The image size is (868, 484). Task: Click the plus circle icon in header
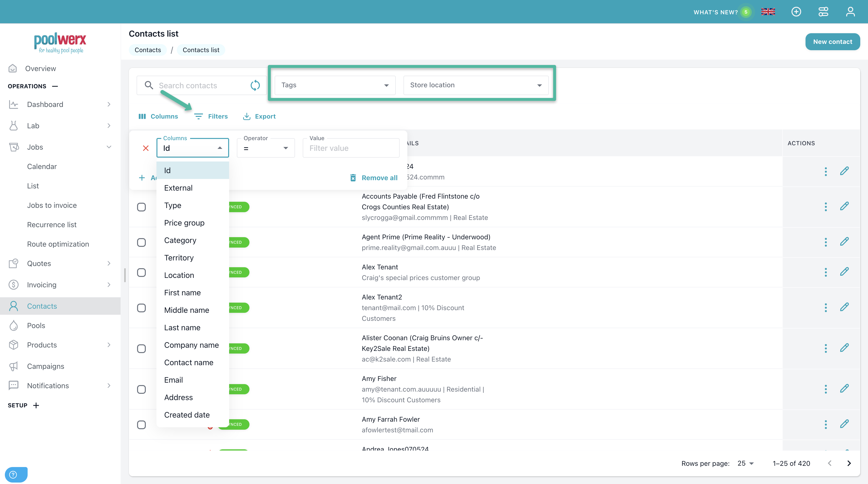tap(796, 12)
